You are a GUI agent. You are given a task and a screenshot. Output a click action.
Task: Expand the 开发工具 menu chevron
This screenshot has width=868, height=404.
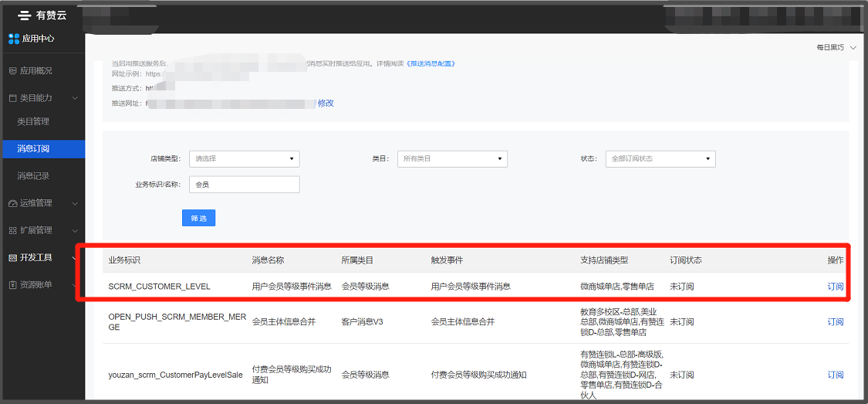[x=74, y=258]
